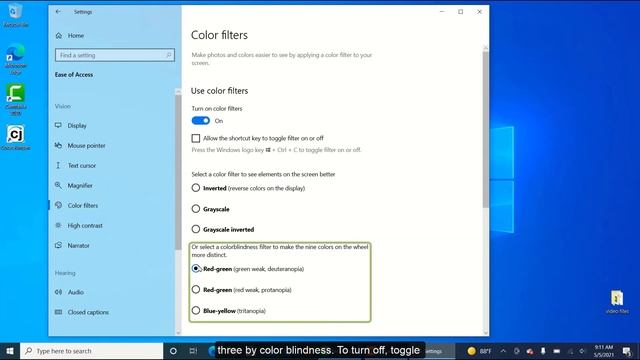
Task: Select Red-green deuteranopia filter
Action: [x=196, y=269]
